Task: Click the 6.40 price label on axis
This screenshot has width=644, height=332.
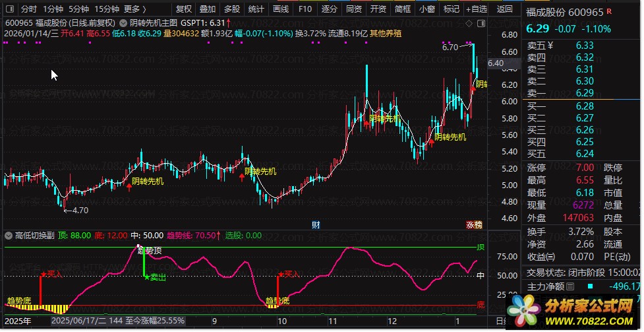Action: pos(496,63)
